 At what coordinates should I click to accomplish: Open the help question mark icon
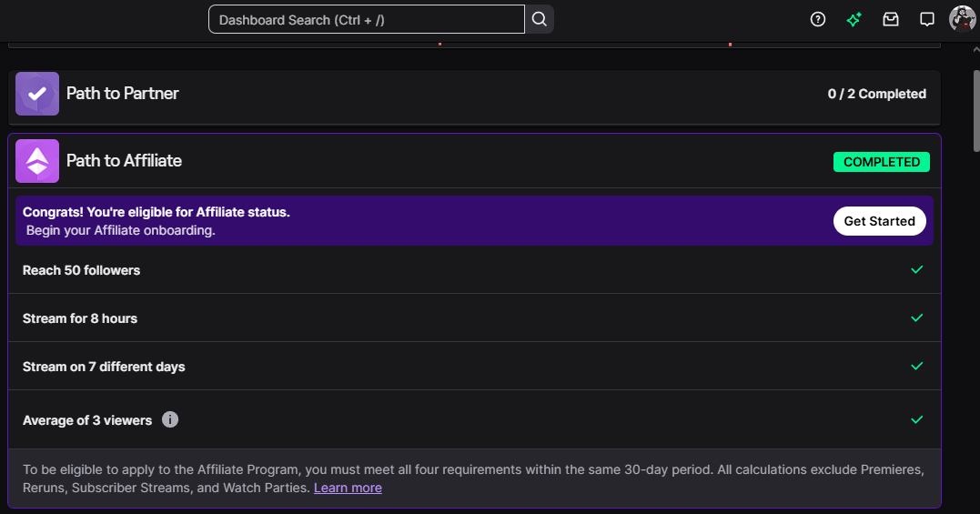[818, 19]
